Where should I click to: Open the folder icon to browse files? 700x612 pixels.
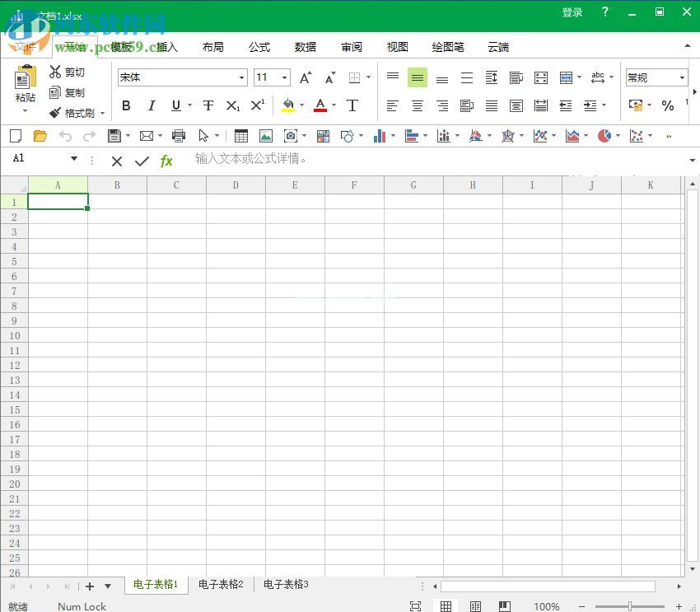(38, 135)
